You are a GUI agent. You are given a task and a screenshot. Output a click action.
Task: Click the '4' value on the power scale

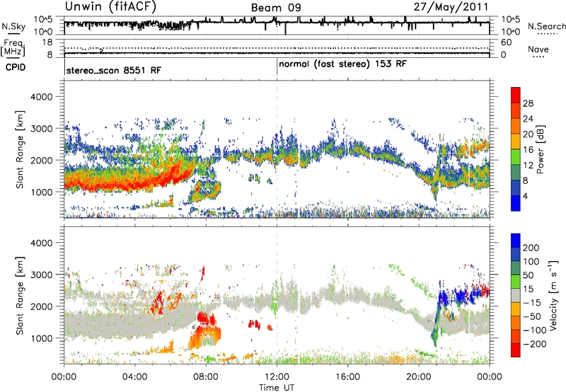pos(525,196)
